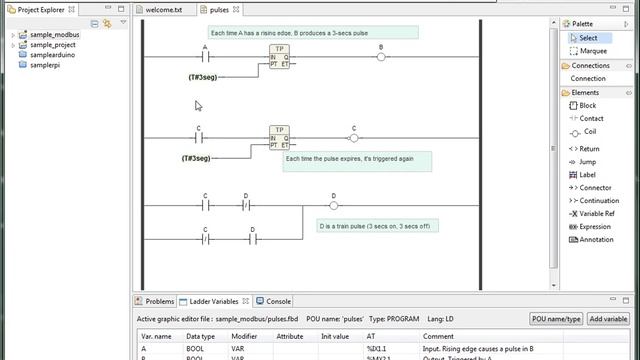
Task: Select the upper T#3seg expression
Action: 203,77
